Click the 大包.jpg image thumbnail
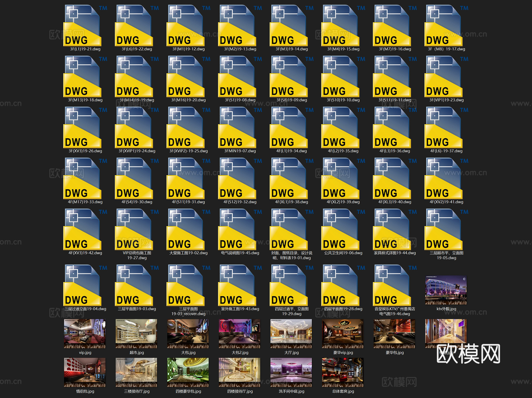Screen dimensions: 532x398 coord(188,334)
